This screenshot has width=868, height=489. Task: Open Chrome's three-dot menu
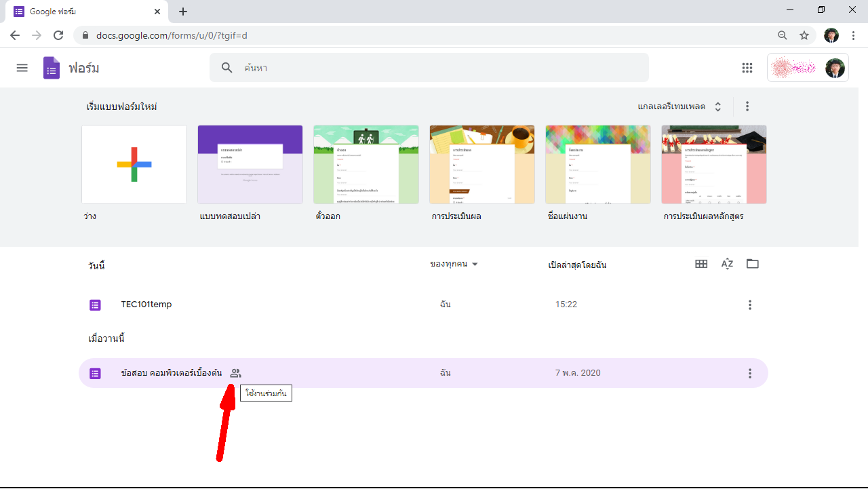pyautogui.click(x=853, y=35)
